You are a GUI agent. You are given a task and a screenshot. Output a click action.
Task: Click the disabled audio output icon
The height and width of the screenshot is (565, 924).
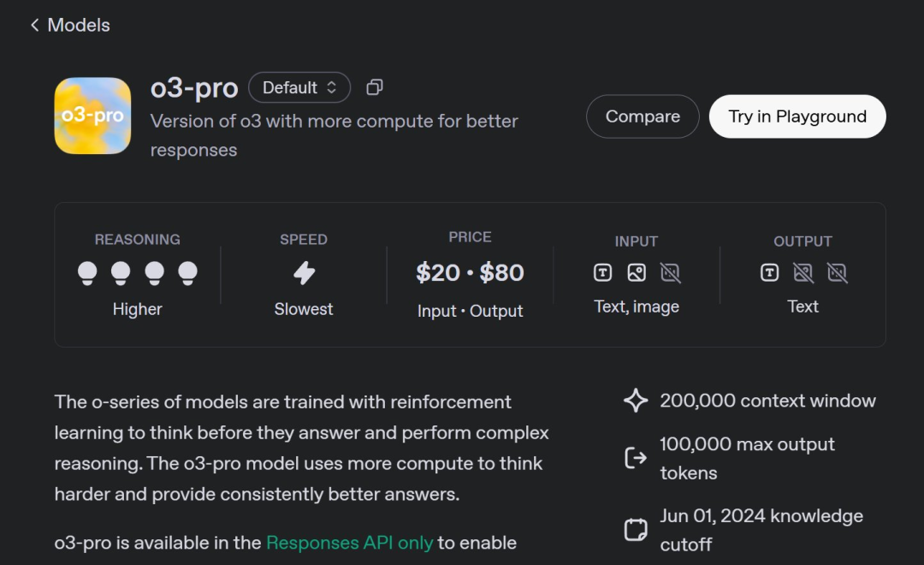tap(837, 272)
